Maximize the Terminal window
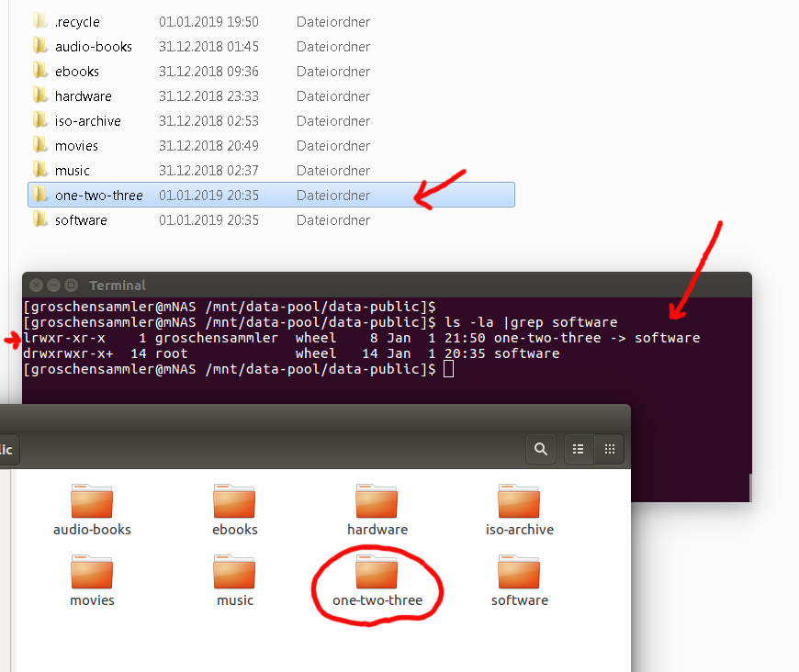799x672 pixels. click(72, 286)
